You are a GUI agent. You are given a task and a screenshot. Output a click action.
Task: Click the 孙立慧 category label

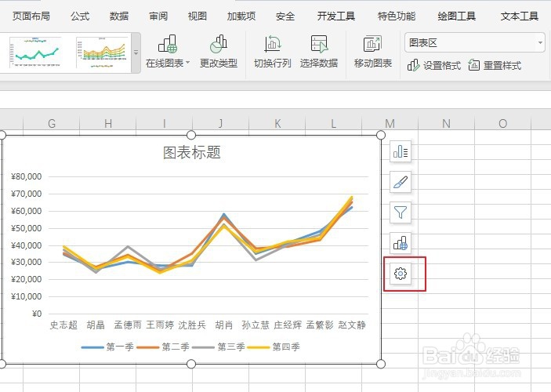256,325
